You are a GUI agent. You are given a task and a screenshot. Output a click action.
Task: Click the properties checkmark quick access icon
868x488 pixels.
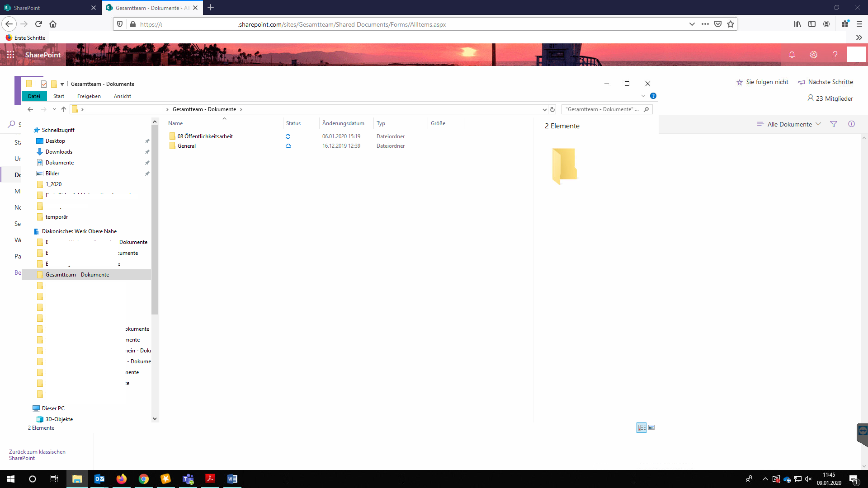[44, 84]
